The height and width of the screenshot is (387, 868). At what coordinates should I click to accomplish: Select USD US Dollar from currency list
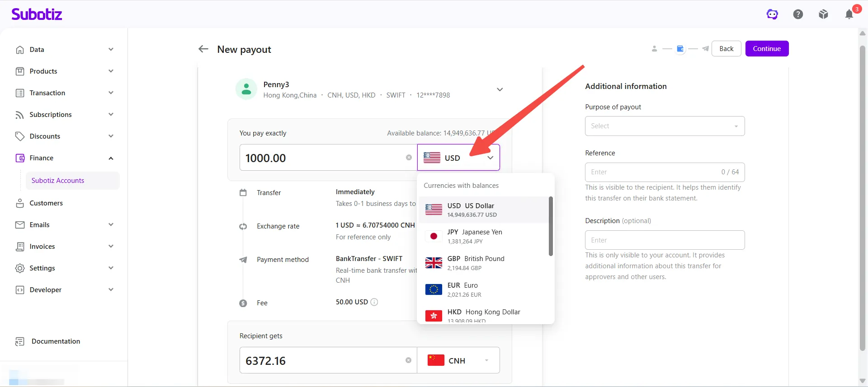click(483, 210)
